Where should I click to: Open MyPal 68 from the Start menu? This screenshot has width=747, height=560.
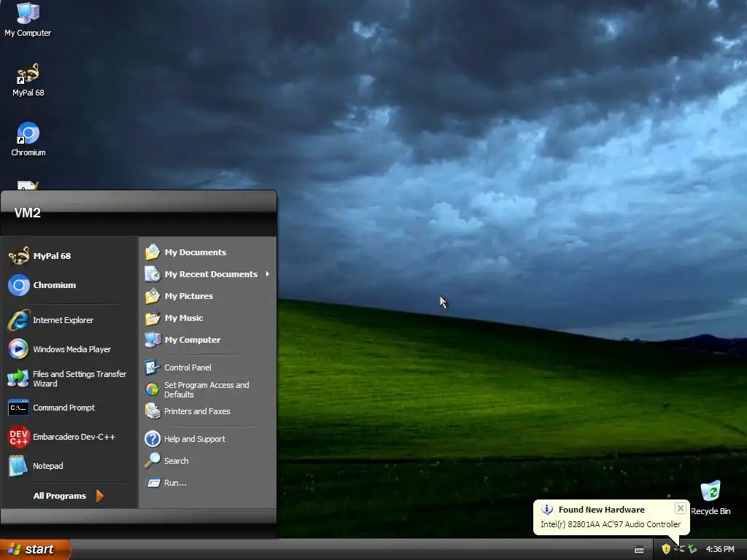point(69,256)
